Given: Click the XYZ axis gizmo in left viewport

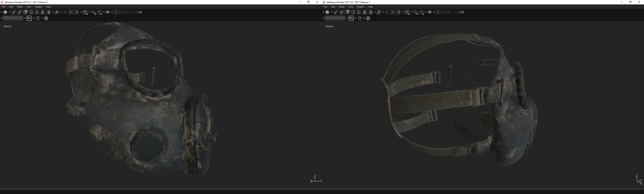Looking at the screenshot, I should 316,179.
